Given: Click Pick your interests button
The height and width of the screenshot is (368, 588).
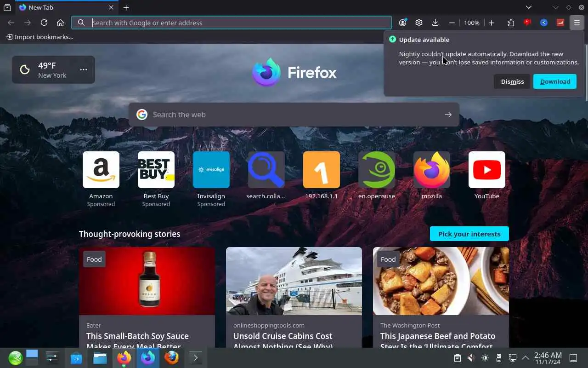Looking at the screenshot, I should pos(469,234).
